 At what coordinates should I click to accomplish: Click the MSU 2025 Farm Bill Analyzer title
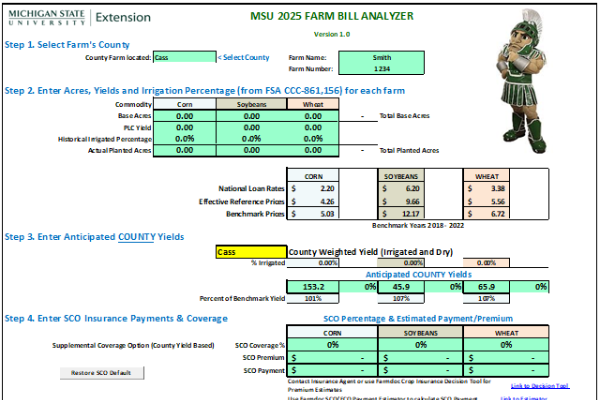(332, 16)
